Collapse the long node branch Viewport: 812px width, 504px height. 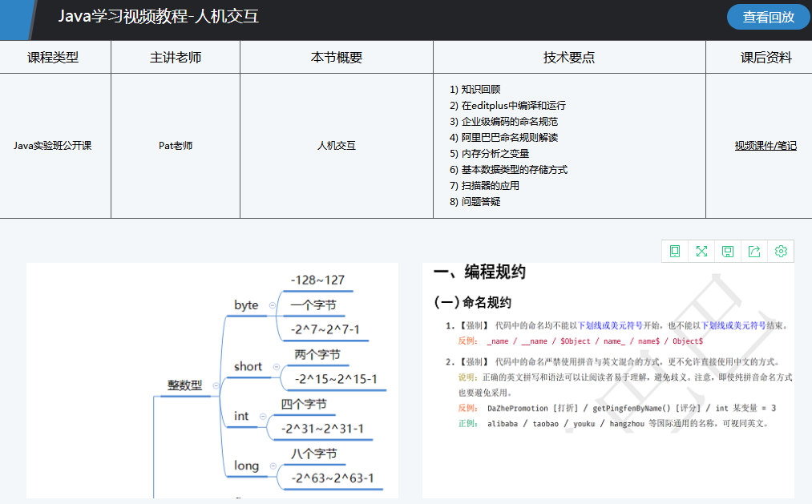pyautogui.click(x=273, y=466)
